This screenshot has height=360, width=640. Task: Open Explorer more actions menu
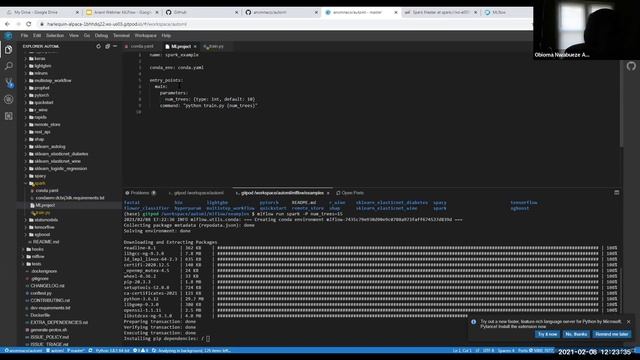click(115, 47)
